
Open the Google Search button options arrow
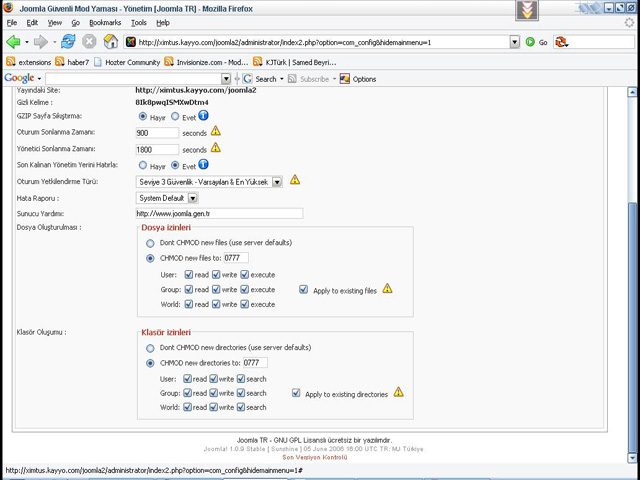coord(281,79)
